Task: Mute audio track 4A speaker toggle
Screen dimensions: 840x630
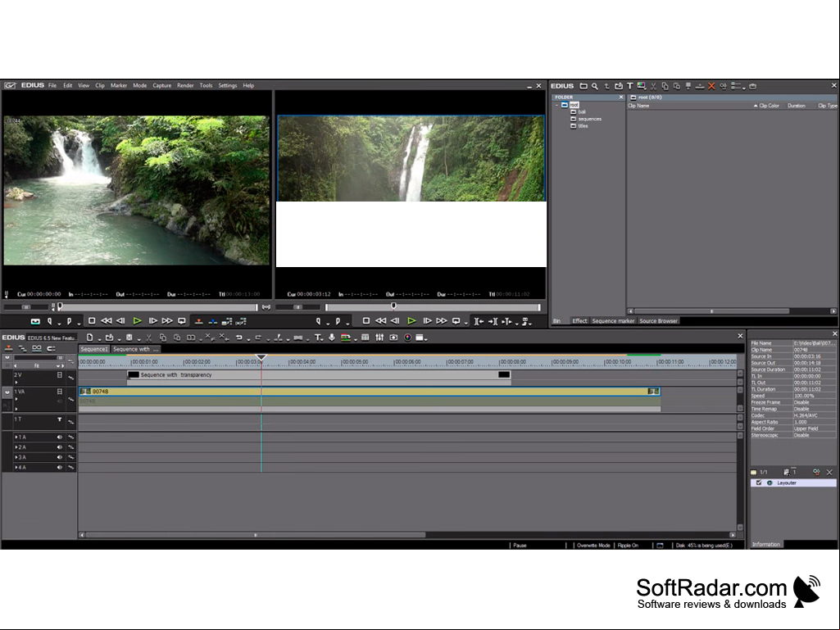Action: [x=60, y=468]
